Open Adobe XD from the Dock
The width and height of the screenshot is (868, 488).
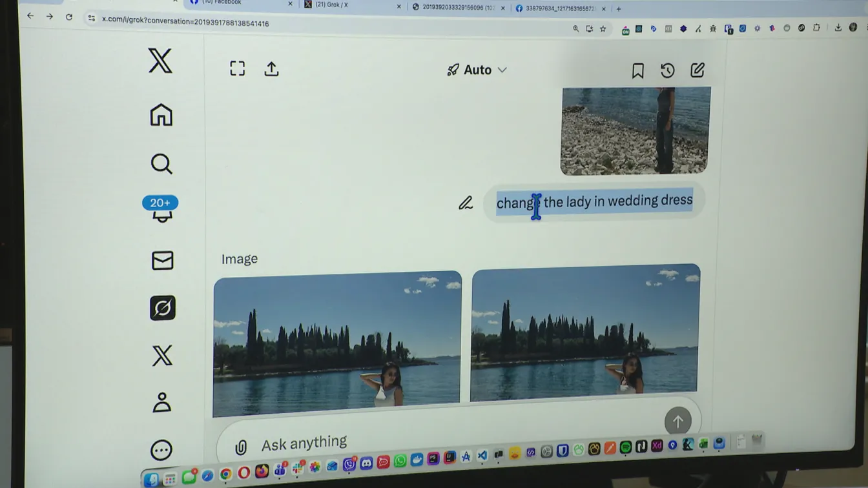click(657, 445)
